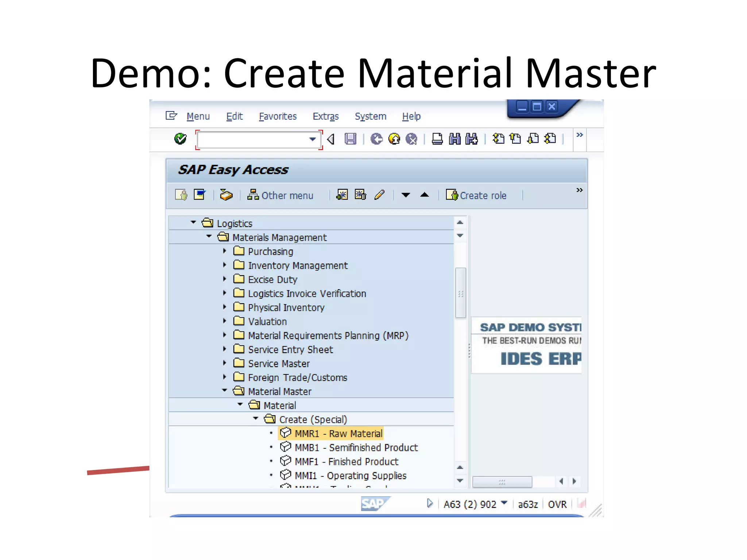Image resolution: width=747 pixels, height=560 pixels.
Task: Expand the Purchasing folder
Action: point(225,251)
